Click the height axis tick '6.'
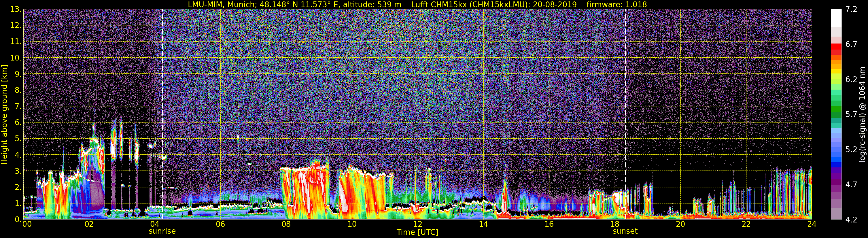Screen dimensions: 868x238 (x=18, y=122)
